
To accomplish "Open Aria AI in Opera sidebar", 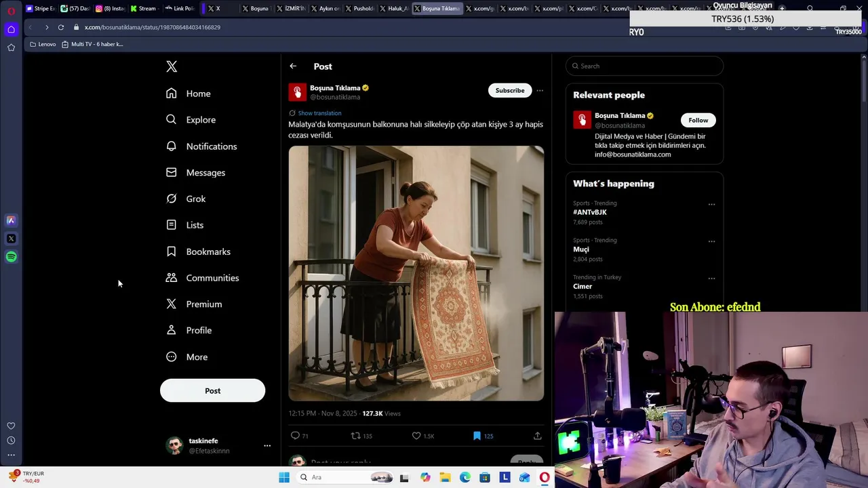I will click(11, 220).
